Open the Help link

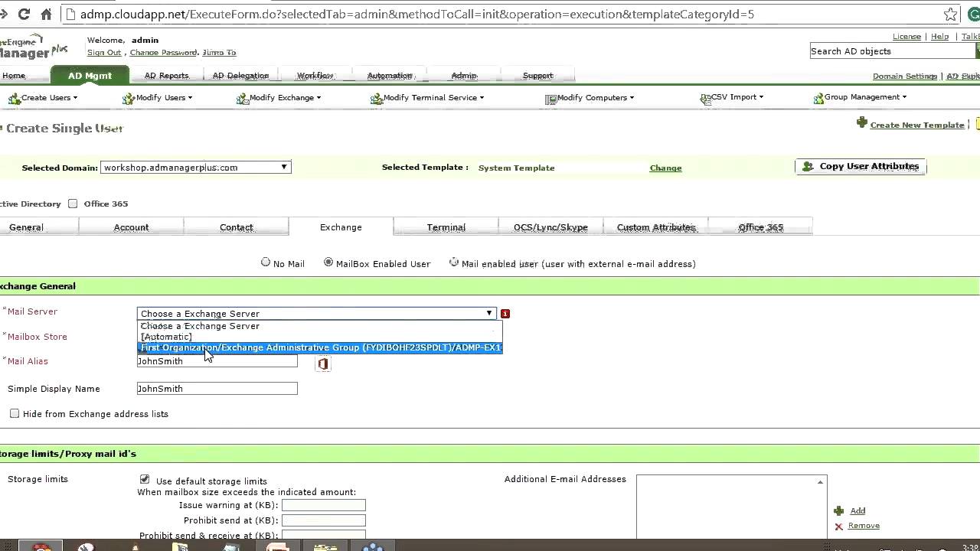(939, 37)
